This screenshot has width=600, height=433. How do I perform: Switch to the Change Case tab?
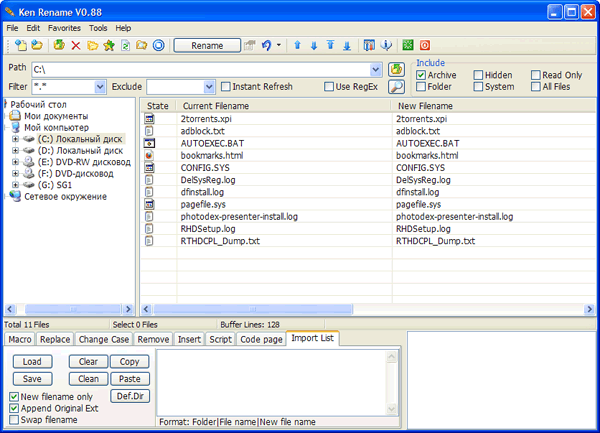[104, 339]
